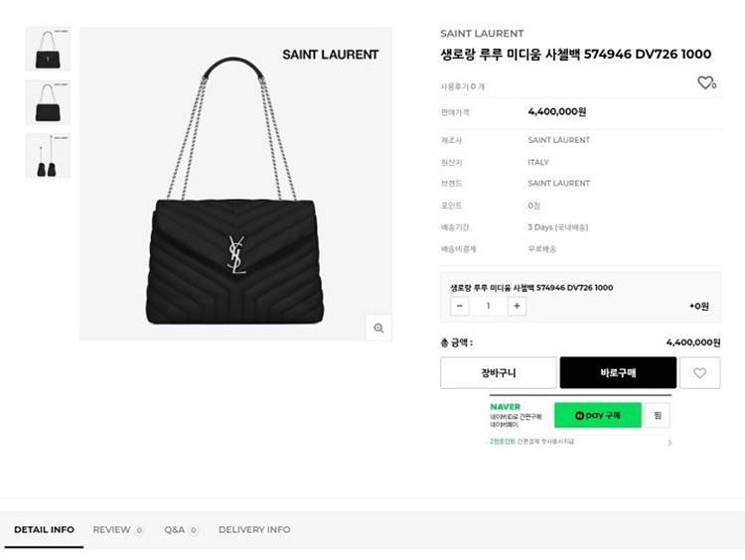Select the third thumbnail showing side view

point(48,156)
